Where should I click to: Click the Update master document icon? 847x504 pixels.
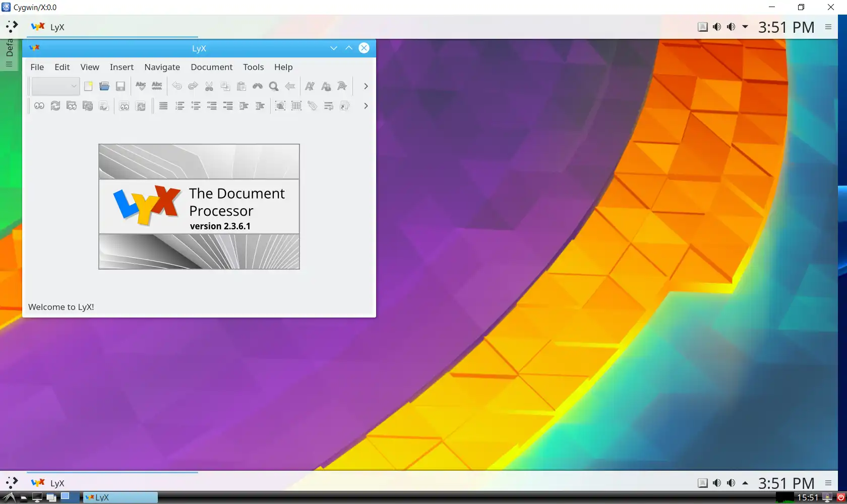tap(88, 106)
